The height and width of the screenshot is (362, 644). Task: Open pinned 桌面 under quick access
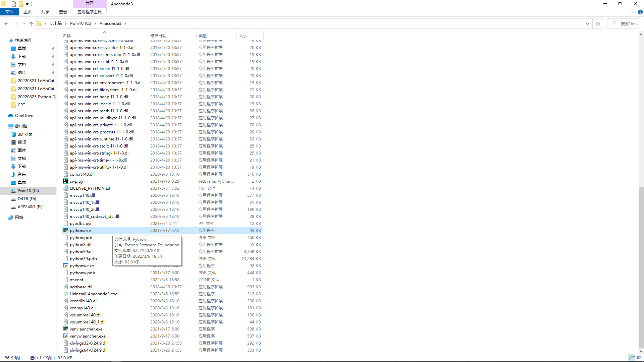point(22,48)
